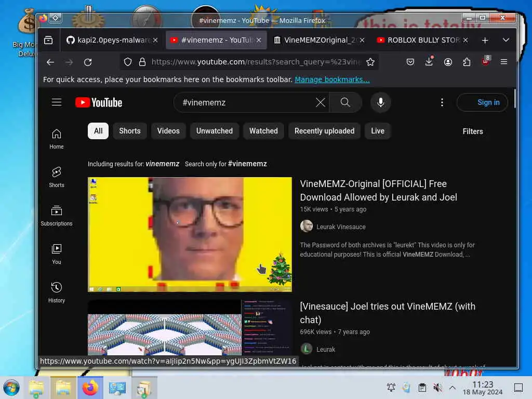532x399 pixels.
Task: Open VineMEMZ-Original OFFICIAL video title
Action: (x=378, y=190)
